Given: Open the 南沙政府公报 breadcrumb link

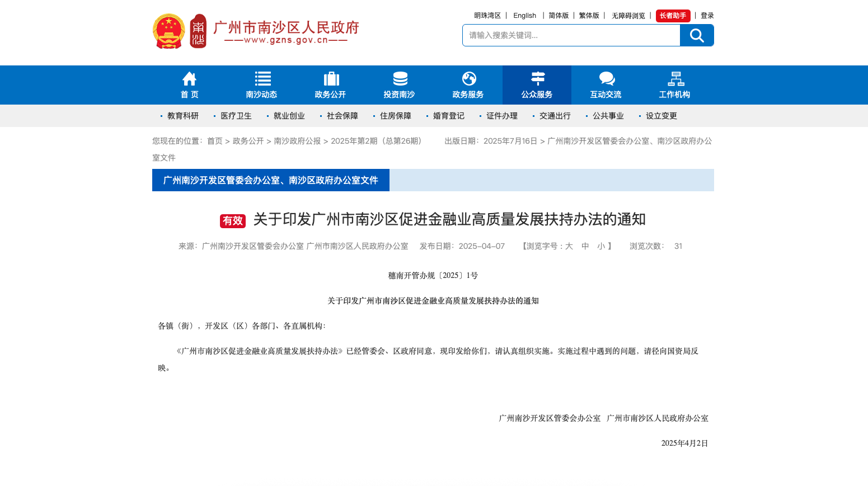Looking at the screenshot, I should [297, 141].
